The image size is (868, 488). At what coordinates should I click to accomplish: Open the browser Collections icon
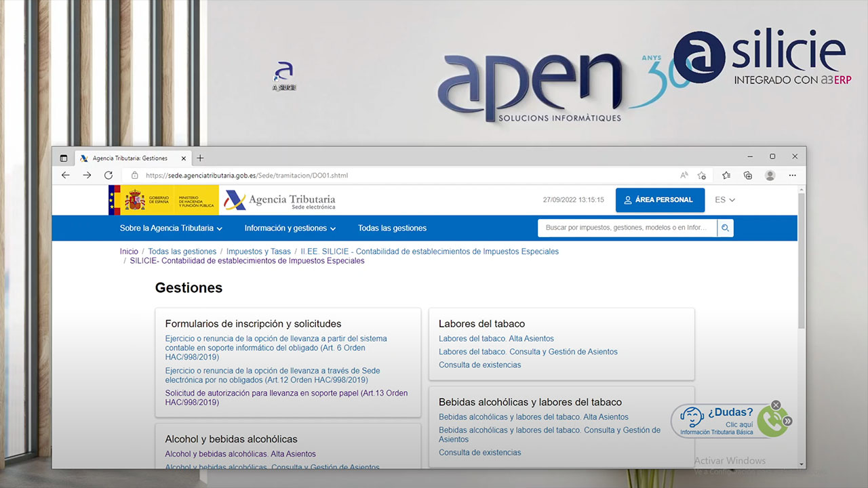(x=748, y=176)
